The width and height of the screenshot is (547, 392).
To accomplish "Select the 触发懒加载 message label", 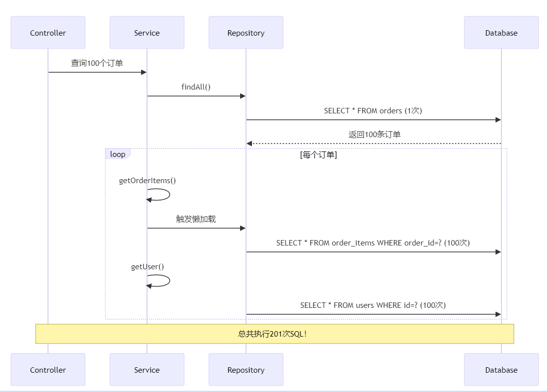I will (196, 219).
